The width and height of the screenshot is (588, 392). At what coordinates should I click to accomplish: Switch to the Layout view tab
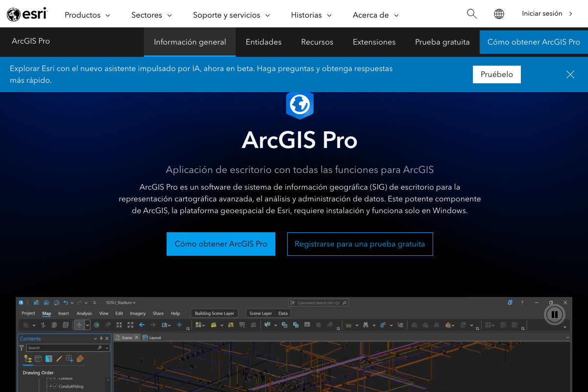coord(152,338)
